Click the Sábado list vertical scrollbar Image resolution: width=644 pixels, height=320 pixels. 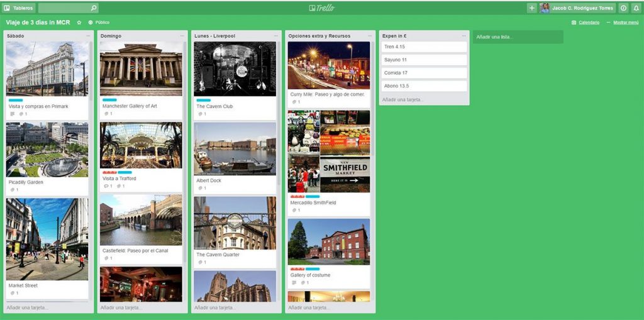coord(91,70)
